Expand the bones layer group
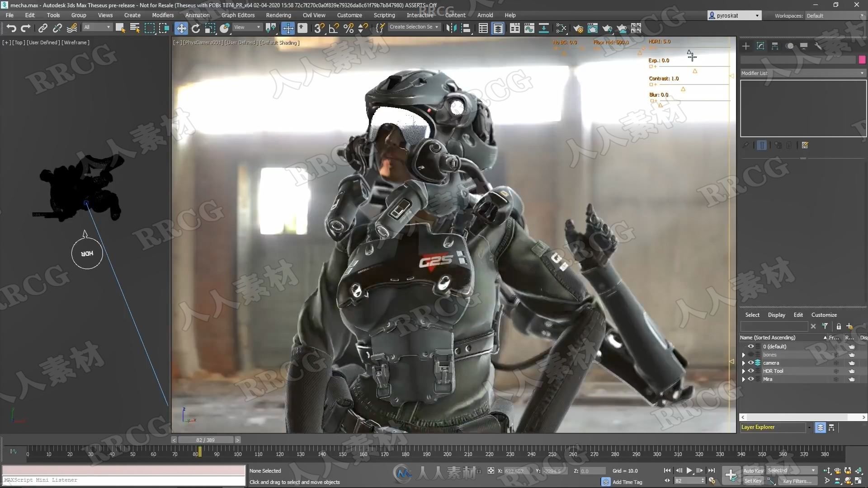868x488 pixels. point(744,355)
